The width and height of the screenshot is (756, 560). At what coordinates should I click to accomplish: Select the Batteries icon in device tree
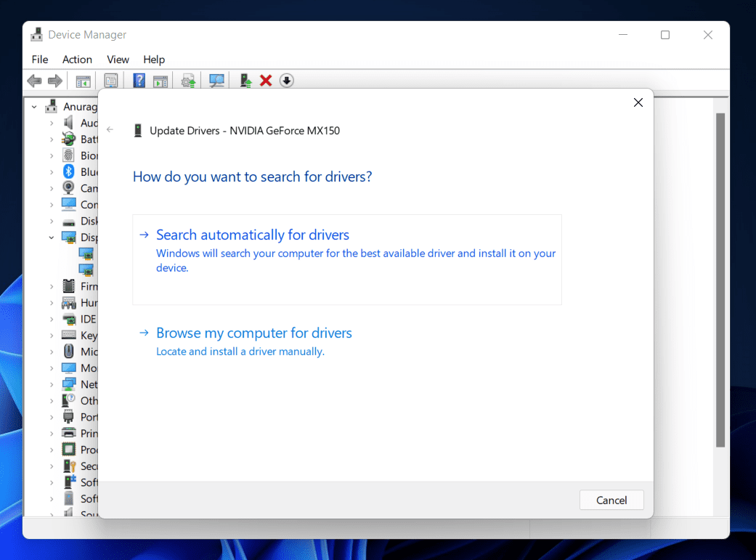(x=68, y=139)
